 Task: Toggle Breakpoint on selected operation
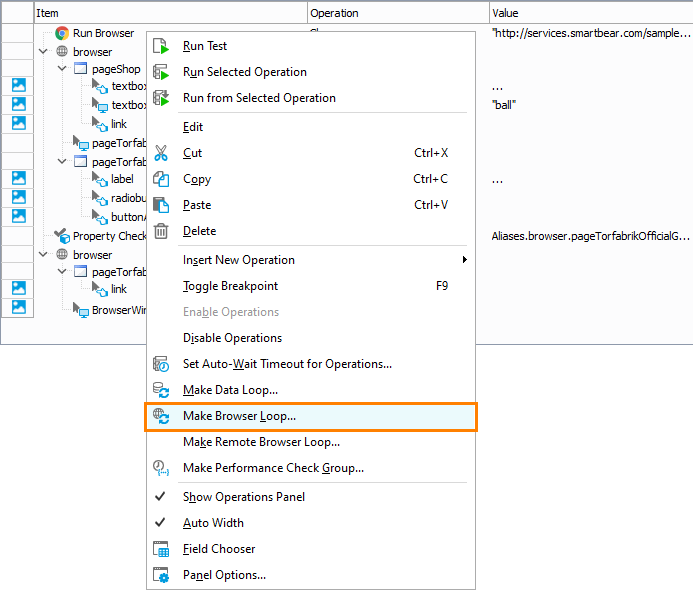tap(230, 286)
